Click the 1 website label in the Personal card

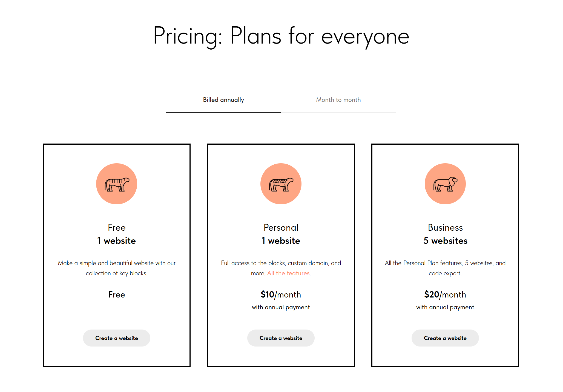[x=281, y=241]
